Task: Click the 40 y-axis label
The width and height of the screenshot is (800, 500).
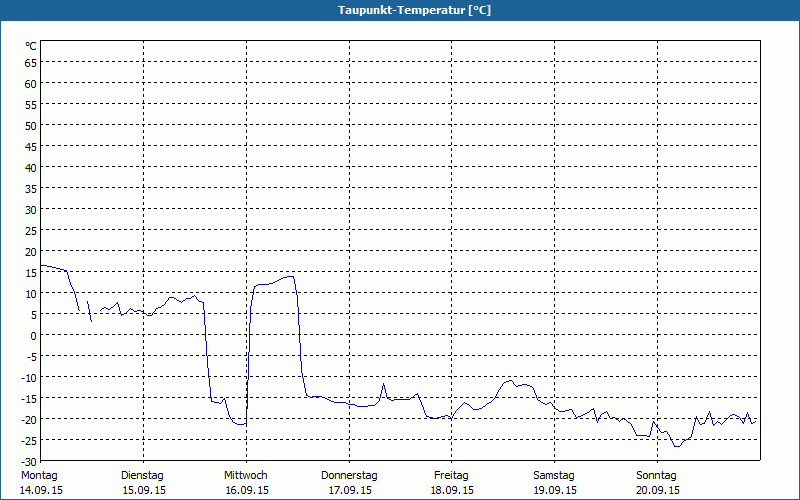Action: (x=31, y=168)
